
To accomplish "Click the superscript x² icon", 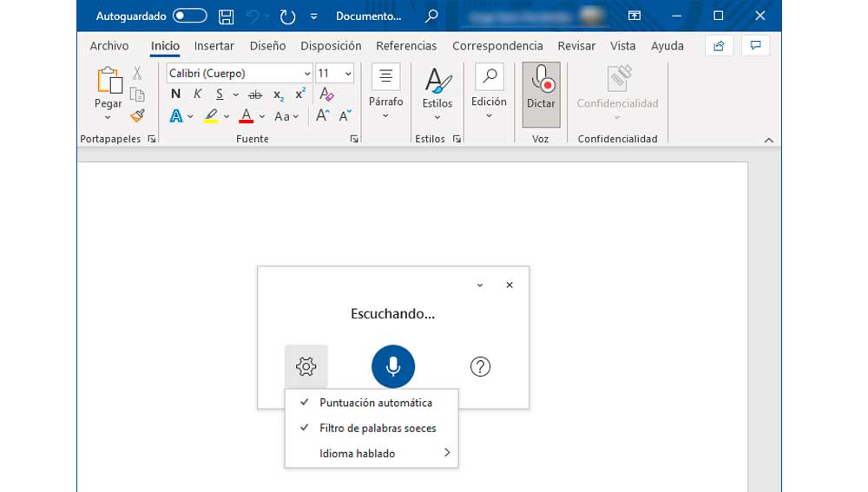I will pyautogui.click(x=300, y=95).
